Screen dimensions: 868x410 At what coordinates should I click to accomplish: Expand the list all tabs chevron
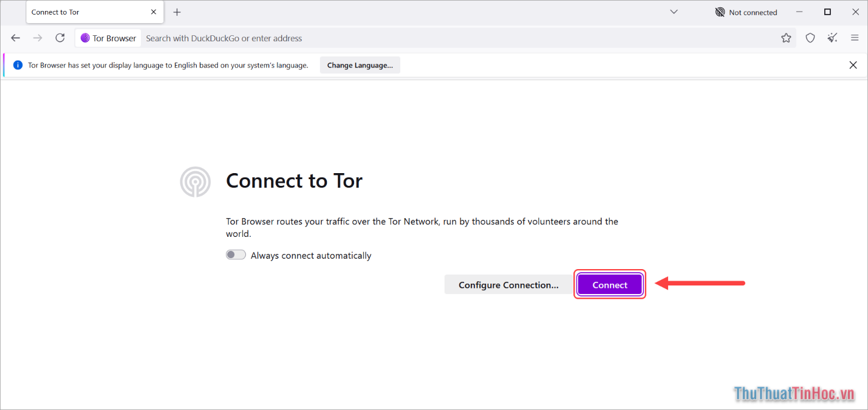coord(674,12)
